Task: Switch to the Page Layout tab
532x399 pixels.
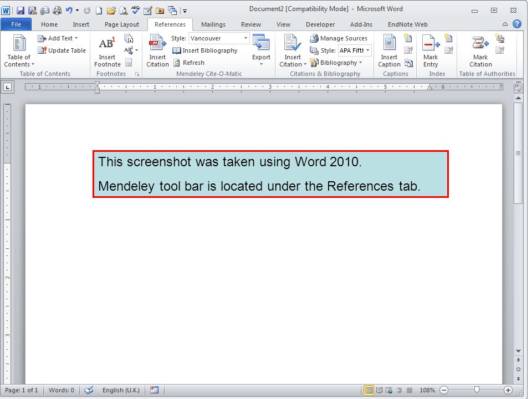Action: [x=122, y=24]
